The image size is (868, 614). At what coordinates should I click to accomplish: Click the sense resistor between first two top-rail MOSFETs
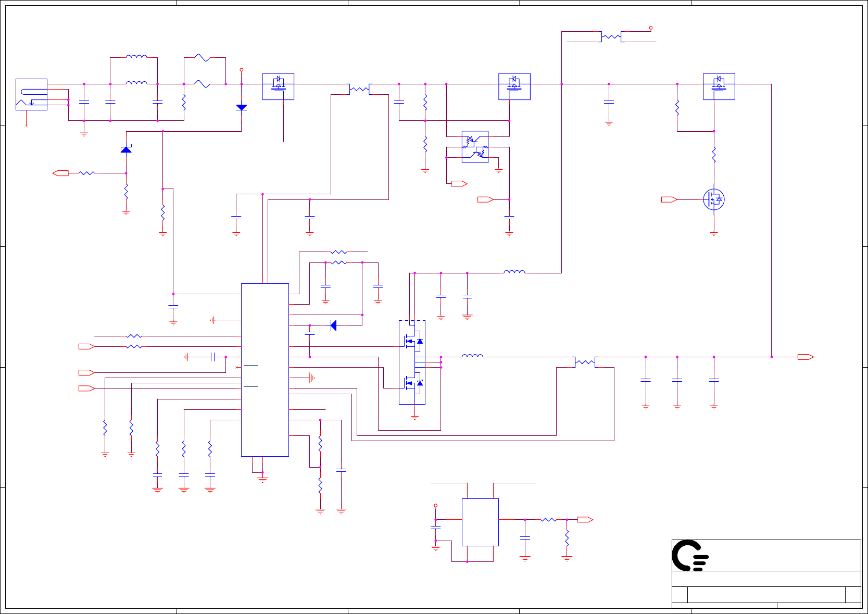point(359,89)
